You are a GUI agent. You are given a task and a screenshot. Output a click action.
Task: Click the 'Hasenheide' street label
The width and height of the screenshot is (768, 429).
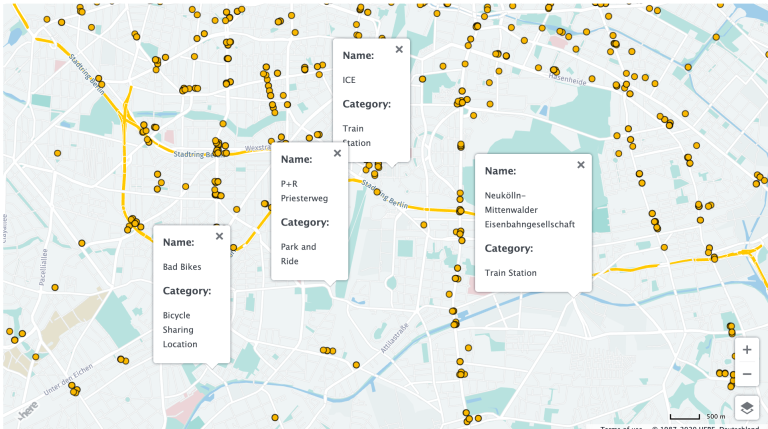(x=567, y=79)
